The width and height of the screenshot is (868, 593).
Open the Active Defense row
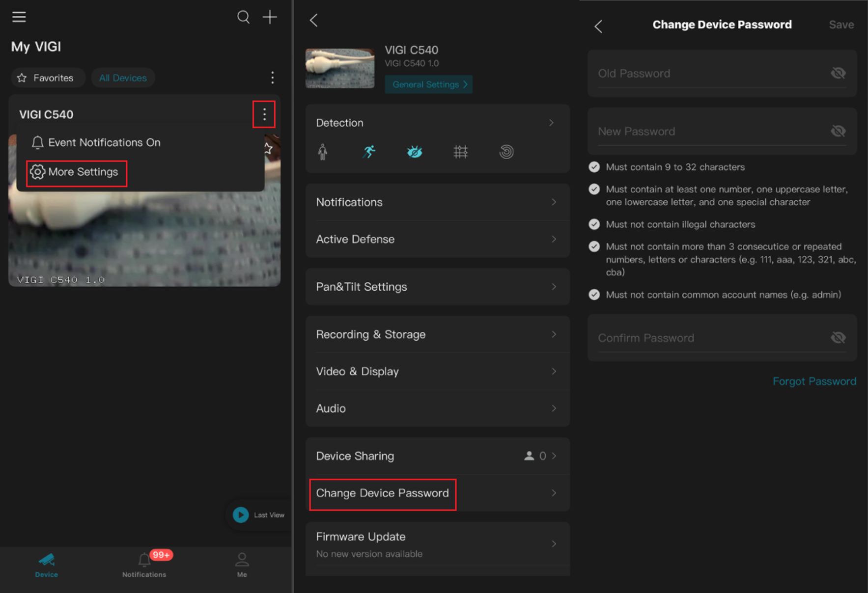click(438, 239)
